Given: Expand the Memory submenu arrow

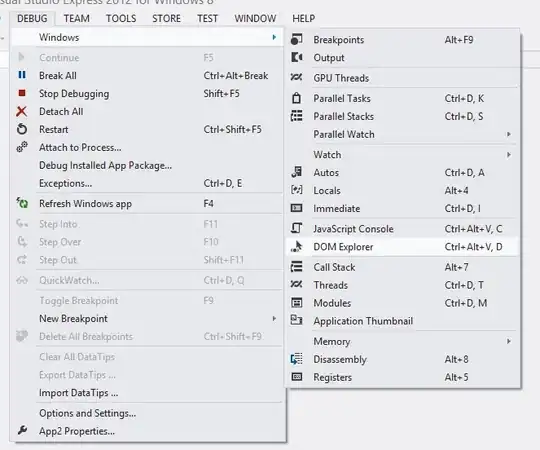Looking at the screenshot, I should coord(509,341).
